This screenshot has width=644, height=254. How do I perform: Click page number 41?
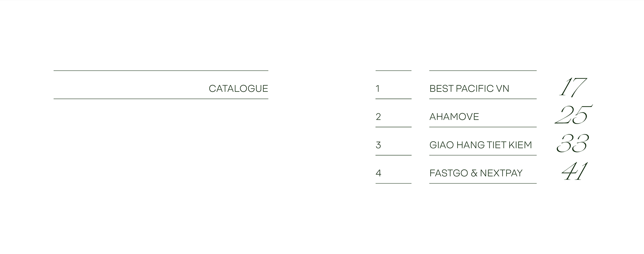coord(574,172)
